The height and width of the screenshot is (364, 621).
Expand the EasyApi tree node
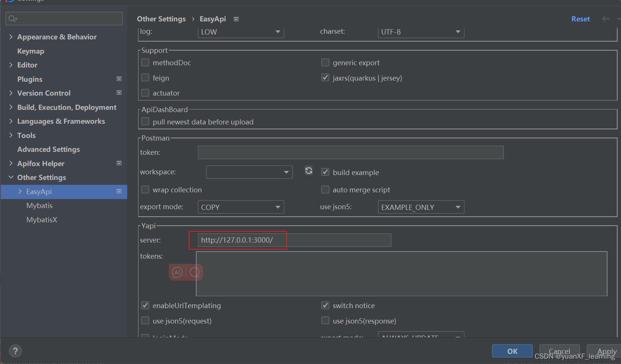click(x=20, y=192)
